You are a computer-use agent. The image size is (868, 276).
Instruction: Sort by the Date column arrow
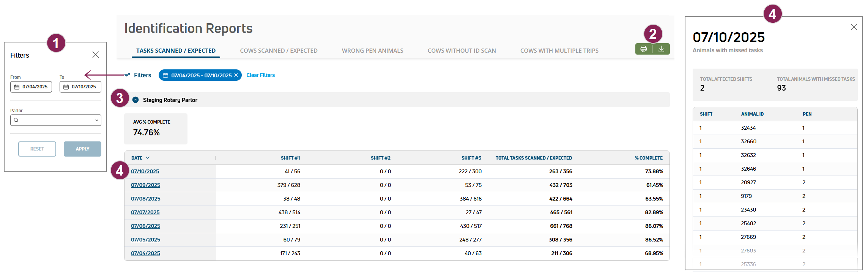148,158
